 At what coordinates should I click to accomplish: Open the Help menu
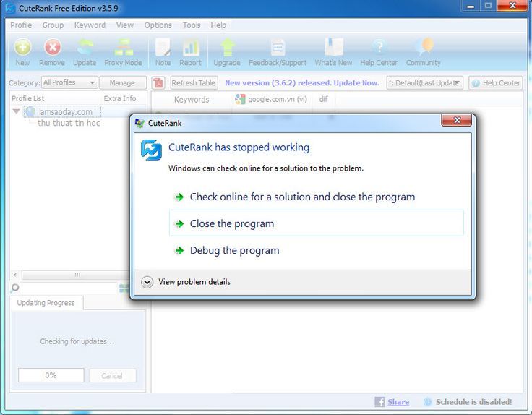pyautogui.click(x=218, y=25)
